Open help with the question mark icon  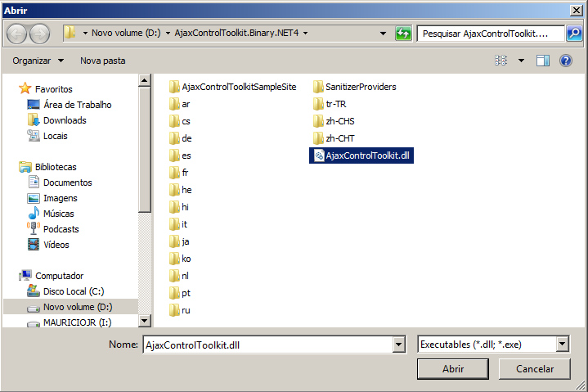click(x=565, y=61)
